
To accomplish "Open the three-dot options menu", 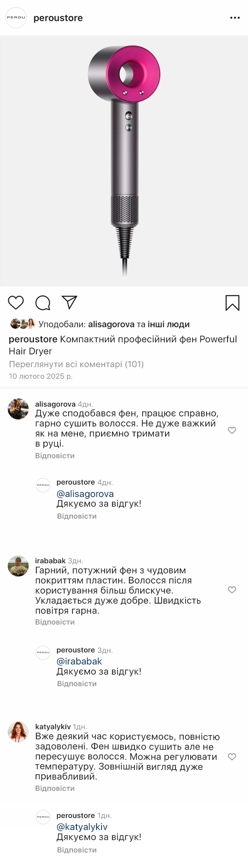I will 235,18.
